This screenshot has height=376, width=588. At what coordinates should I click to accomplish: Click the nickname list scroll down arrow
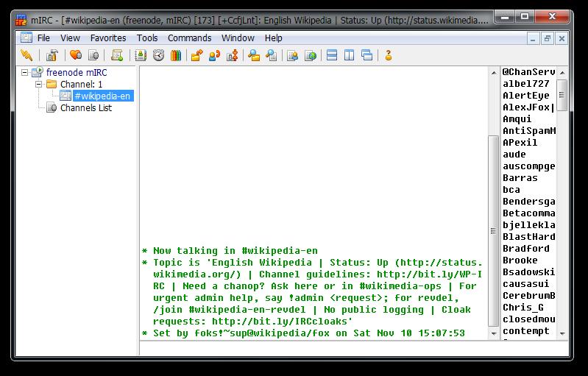[x=562, y=333]
